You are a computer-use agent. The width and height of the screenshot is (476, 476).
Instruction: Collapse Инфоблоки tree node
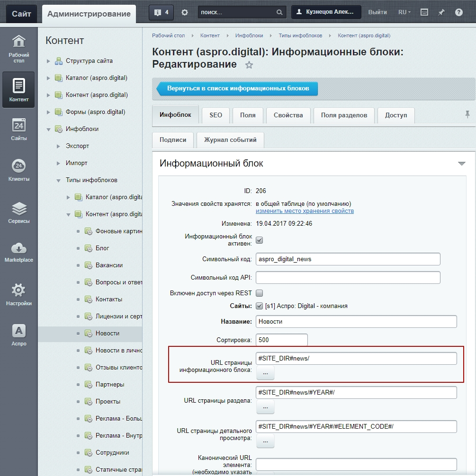tap(48, 129)
